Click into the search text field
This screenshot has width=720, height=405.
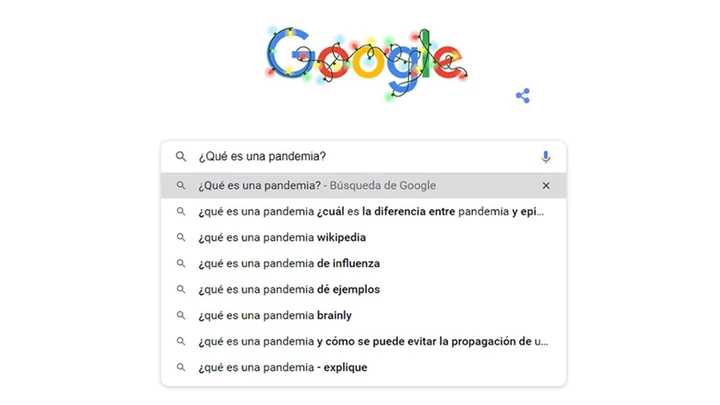[x=360, y=157]
